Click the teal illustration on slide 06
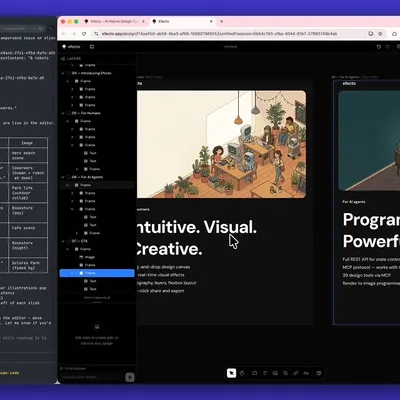Screen dimensions: 400x400 (x=369, y=141)
